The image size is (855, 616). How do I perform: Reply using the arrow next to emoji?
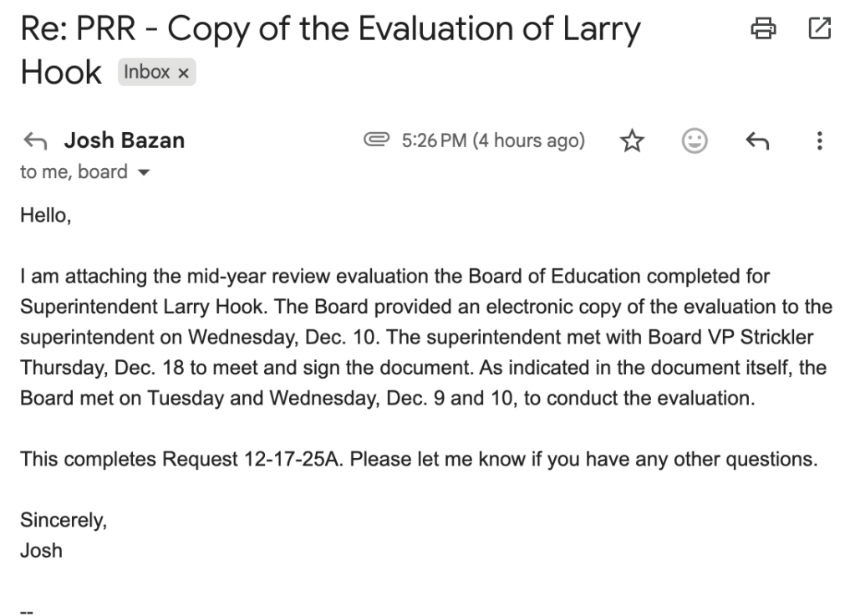tap(756, 141)
